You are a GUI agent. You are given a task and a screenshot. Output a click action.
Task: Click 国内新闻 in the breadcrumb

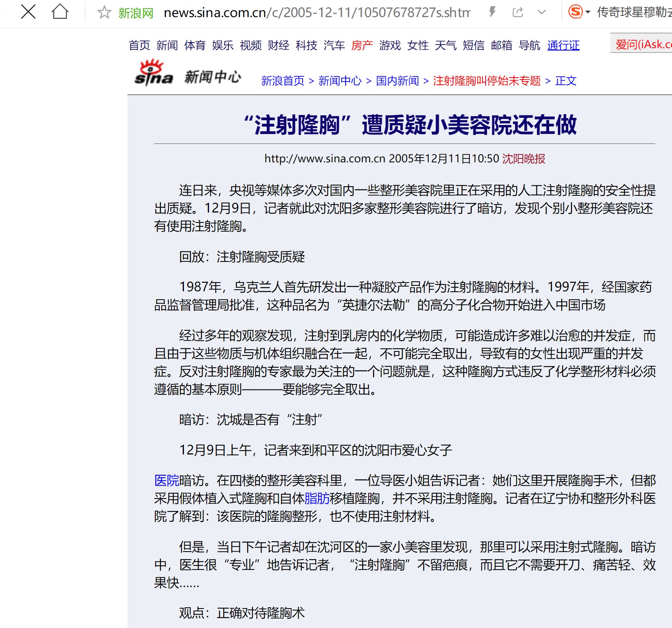pos(398,81)
